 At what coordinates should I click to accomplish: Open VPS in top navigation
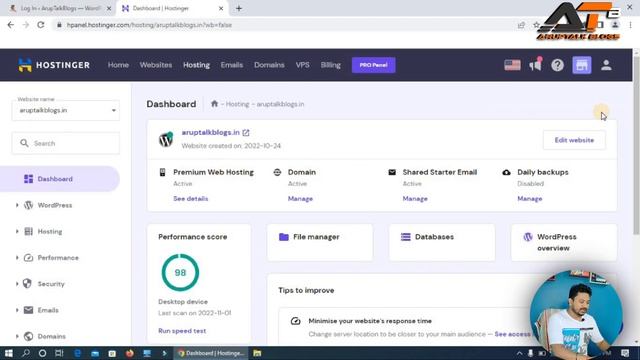[x=302, y=65]
